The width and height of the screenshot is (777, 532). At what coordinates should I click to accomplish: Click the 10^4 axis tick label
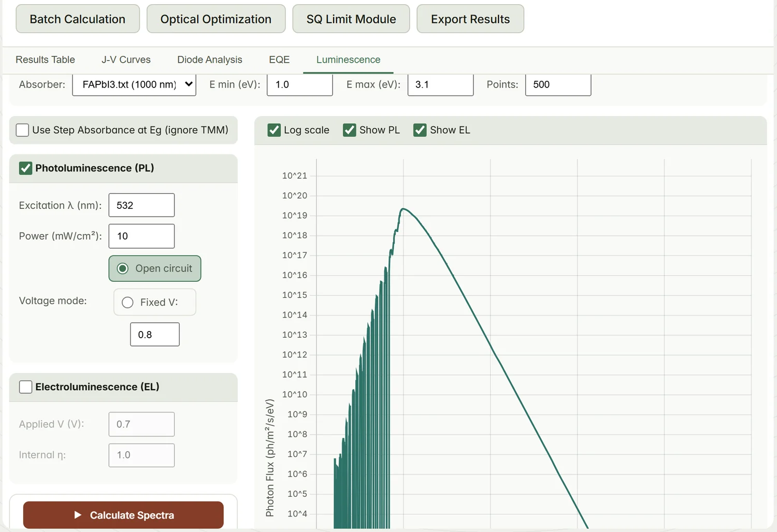(x=297, y=514)
